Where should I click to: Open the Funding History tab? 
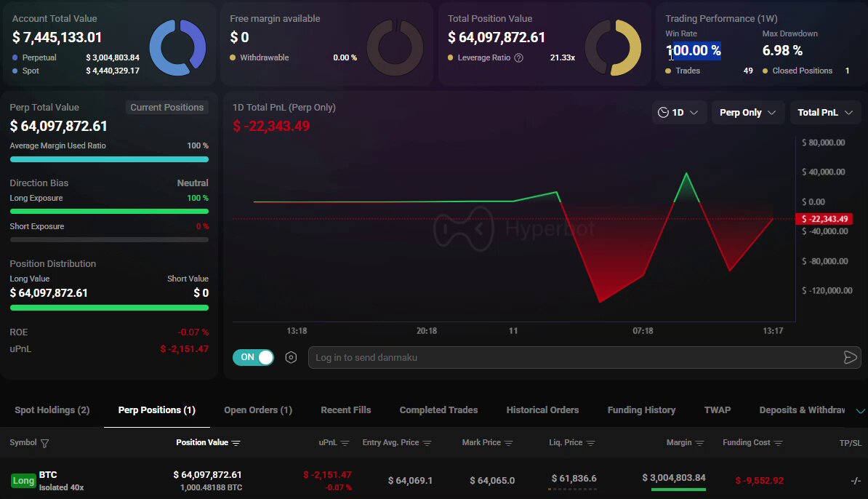(642, 410)
